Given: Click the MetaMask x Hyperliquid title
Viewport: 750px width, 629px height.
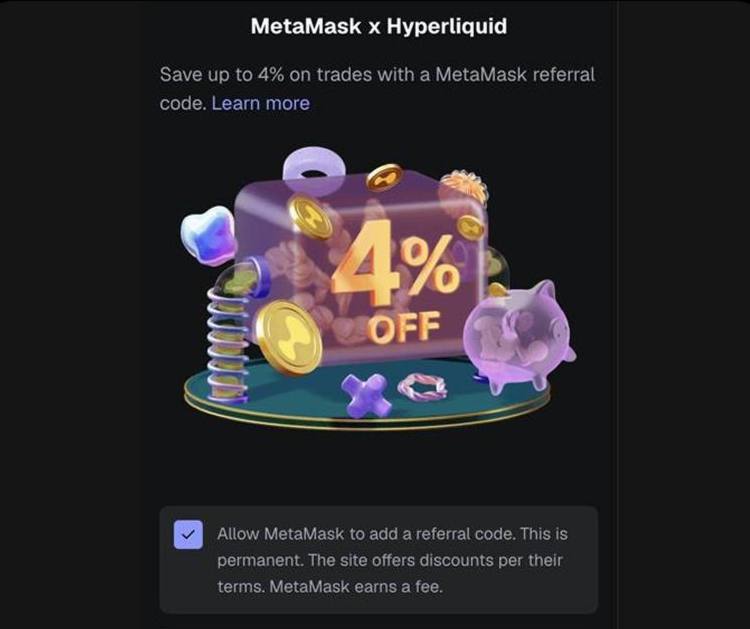Looking at the screenshot, I should click(378, 26).
